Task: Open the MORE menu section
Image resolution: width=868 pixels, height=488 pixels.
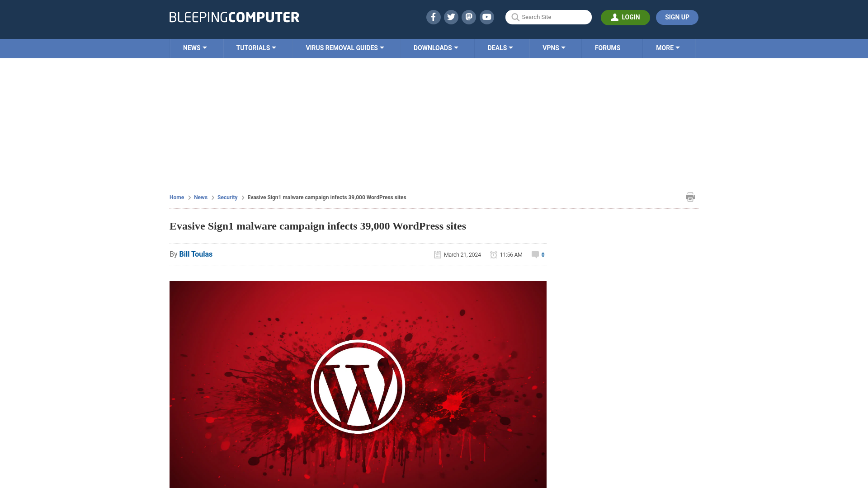Action: click(x=668, y=48)
